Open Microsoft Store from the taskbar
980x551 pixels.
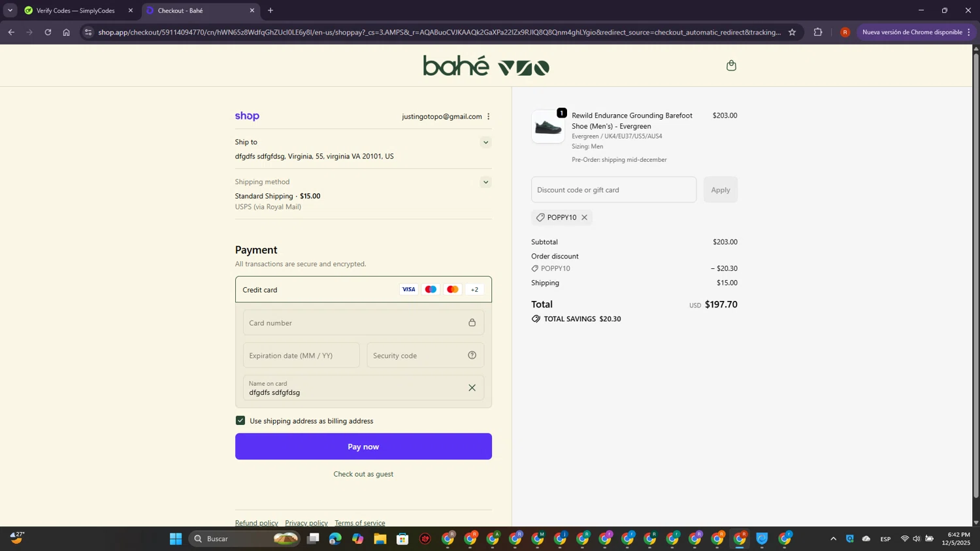click(402, 539)
